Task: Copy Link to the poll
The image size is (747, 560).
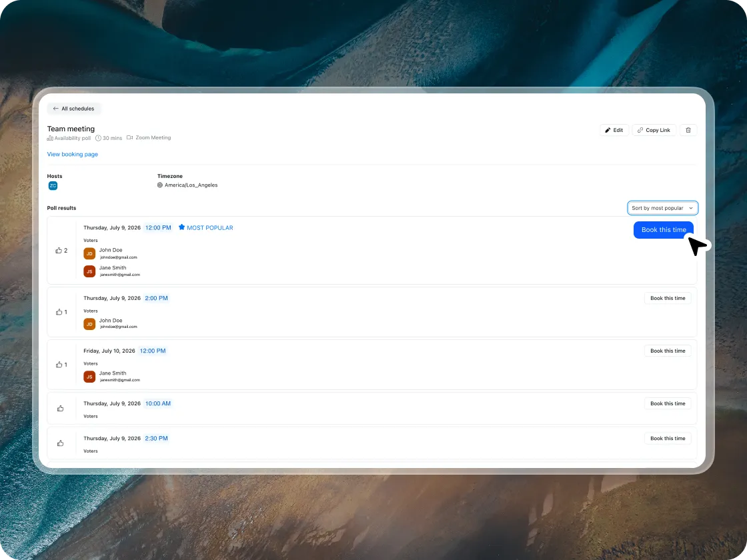Action: pos(654,130)
